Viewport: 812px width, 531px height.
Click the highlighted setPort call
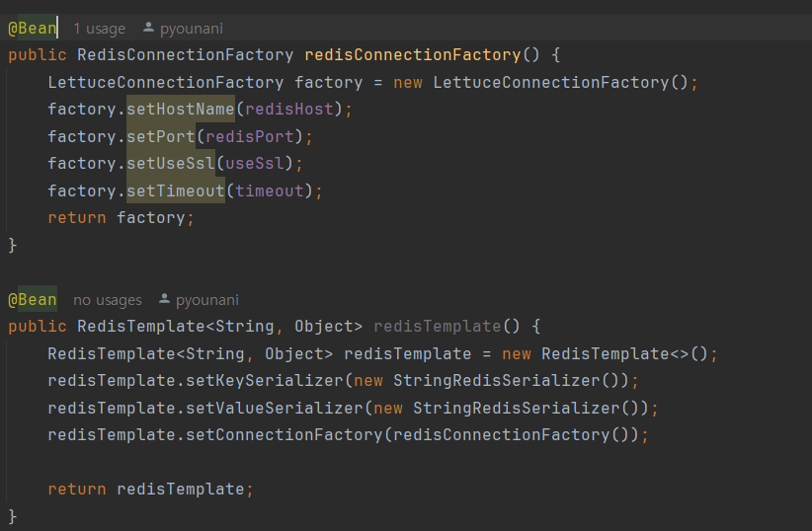coord(161,136)
